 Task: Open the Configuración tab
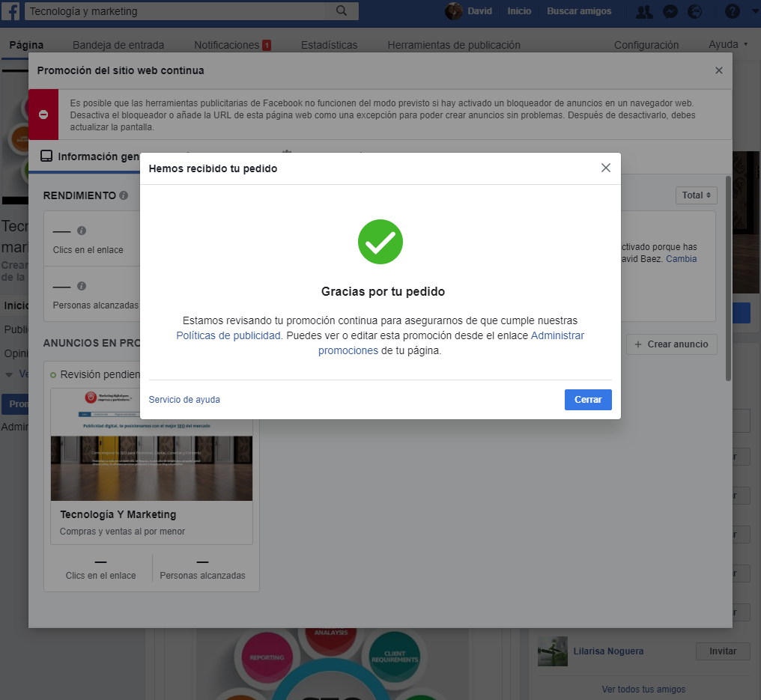point(646,45)
